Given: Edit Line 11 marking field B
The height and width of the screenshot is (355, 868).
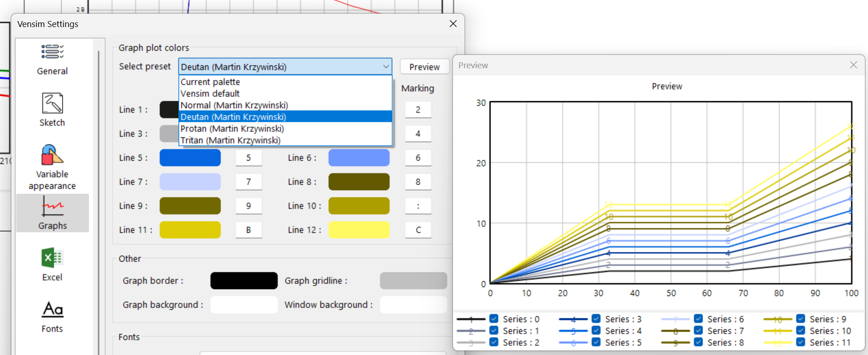Looking at the screenshot, I should tap(248, 230).
